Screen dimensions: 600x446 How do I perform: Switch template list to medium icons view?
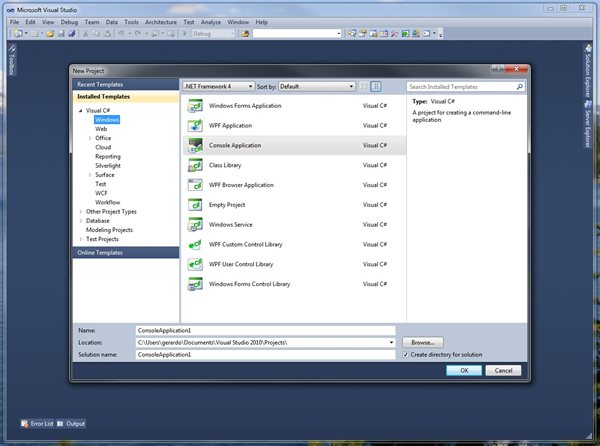(x=376, y=87)
